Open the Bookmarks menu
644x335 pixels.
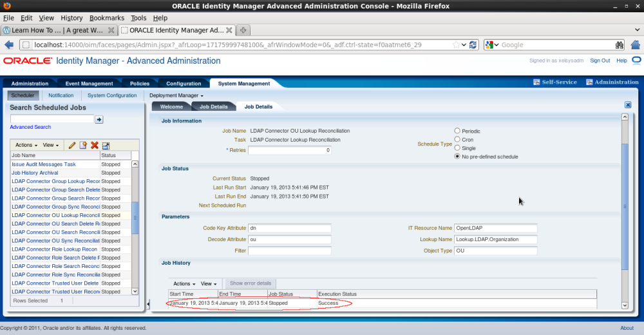click(107, 18)
